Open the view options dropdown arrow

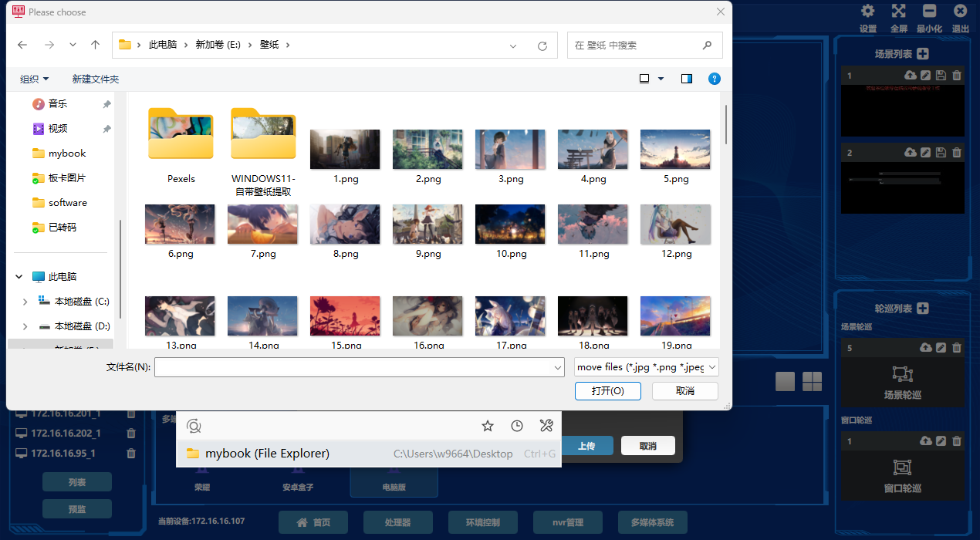tap(661, 79)
